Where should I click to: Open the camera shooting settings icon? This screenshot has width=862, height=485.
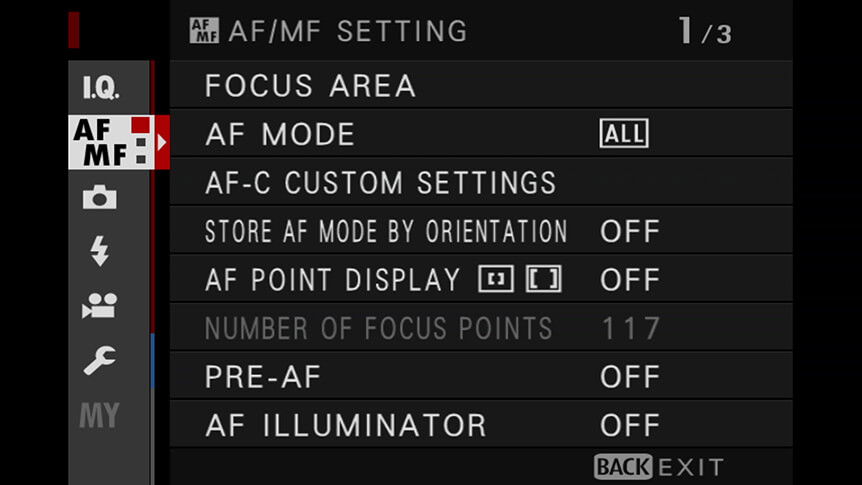tap(100, 197)
